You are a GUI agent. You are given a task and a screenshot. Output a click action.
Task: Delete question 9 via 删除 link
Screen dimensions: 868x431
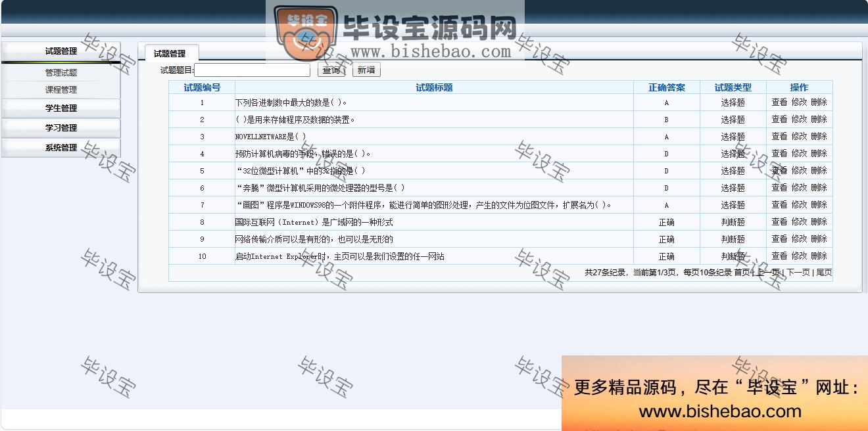[x=819, y=239]
